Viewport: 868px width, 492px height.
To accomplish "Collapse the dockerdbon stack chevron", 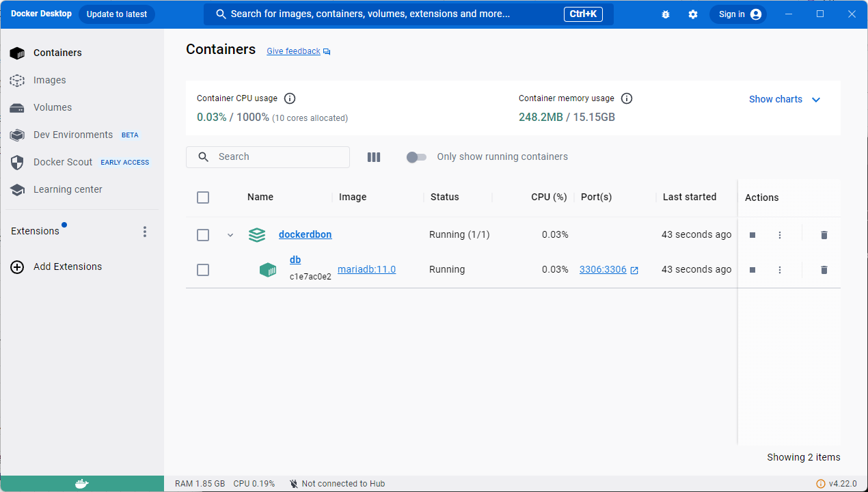I will point(230,235).
